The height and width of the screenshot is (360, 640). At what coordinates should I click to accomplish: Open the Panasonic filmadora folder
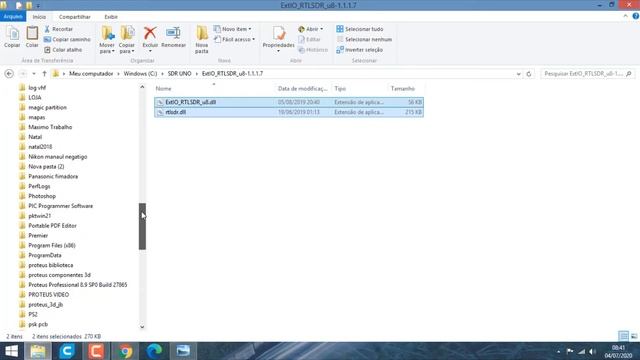(x=53, y=176)
